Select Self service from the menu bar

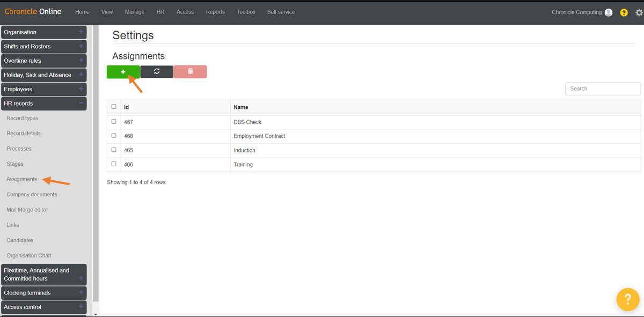click(281, 12)
